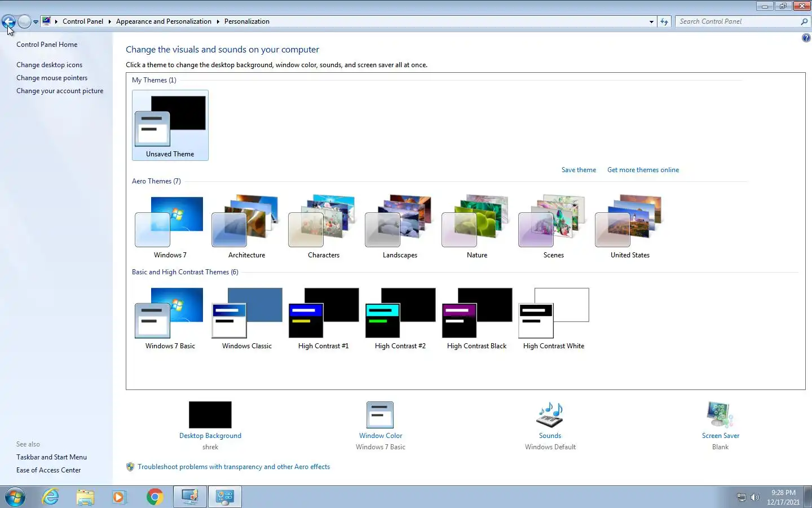Click the Control Panel taskbar button
The image size is (812, 508).
pyautogui.click(x=224, y=497)
